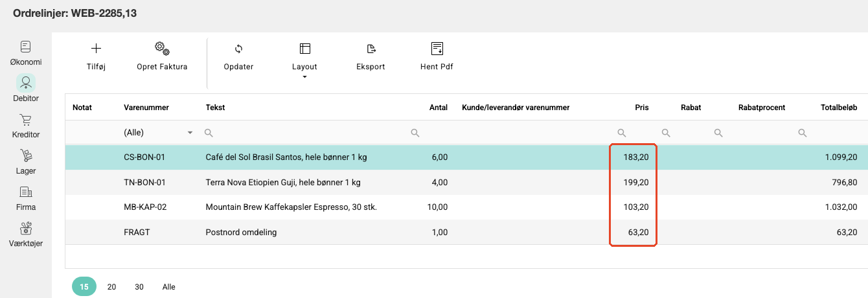Click the Hent Pdf icon
The image size is (868, 298).
437,49
